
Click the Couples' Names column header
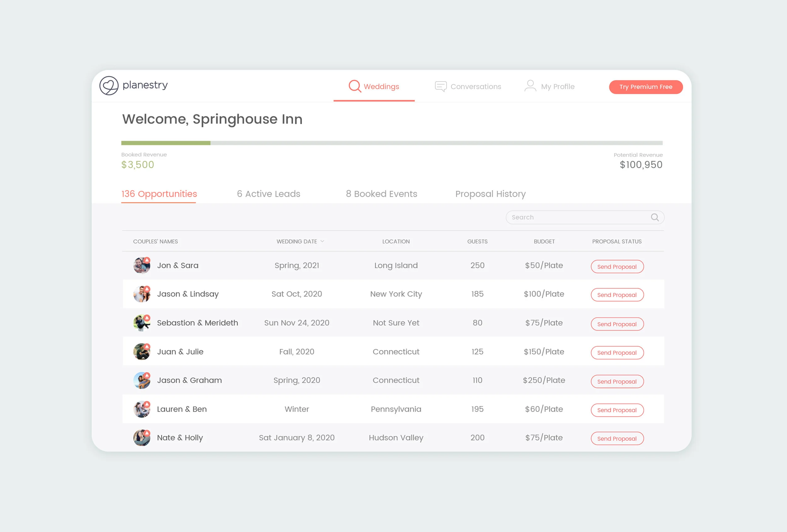coord(156,241)
